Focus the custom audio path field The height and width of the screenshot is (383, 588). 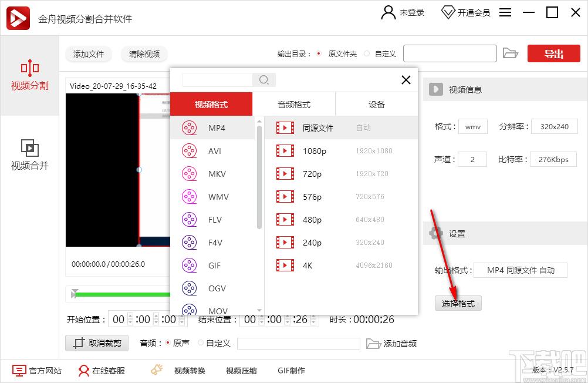coord(299,343)
